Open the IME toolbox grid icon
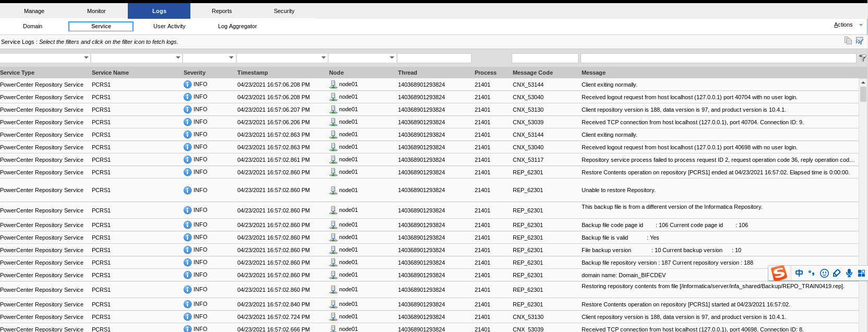The height and width of the screenshot is (332, 868). click(x=861, y=273)
